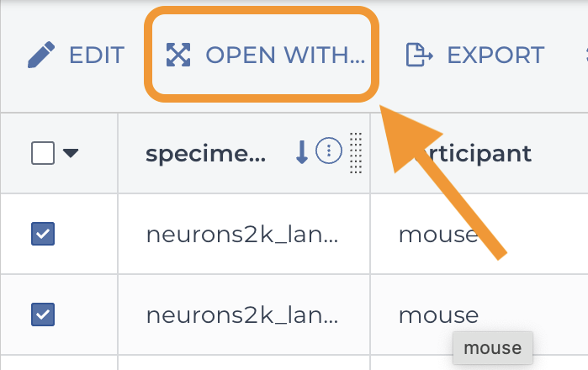
Task: Click the Export document icon
Action: 419,55
